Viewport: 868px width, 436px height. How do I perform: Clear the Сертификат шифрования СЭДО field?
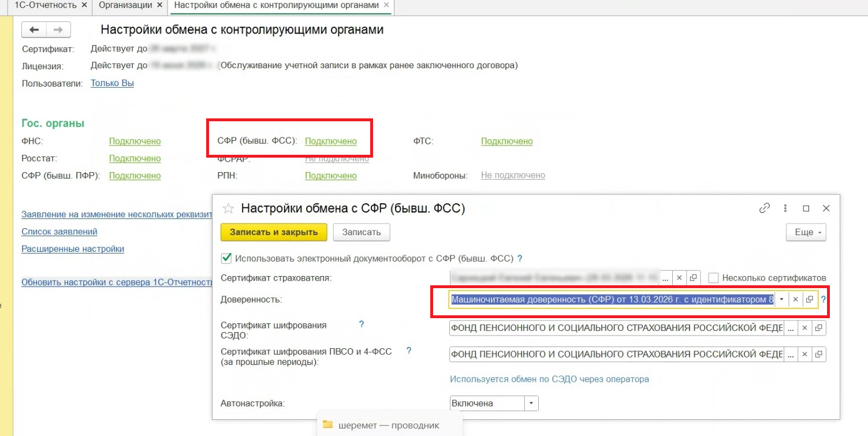(x=804, y=328)
